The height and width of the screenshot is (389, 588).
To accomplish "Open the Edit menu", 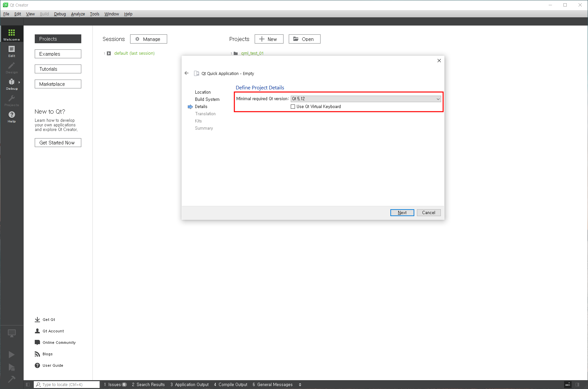I will tap(18, 14).
